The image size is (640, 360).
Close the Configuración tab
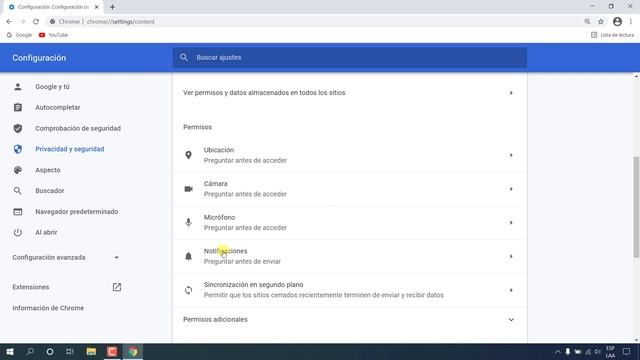coord(97,7)
